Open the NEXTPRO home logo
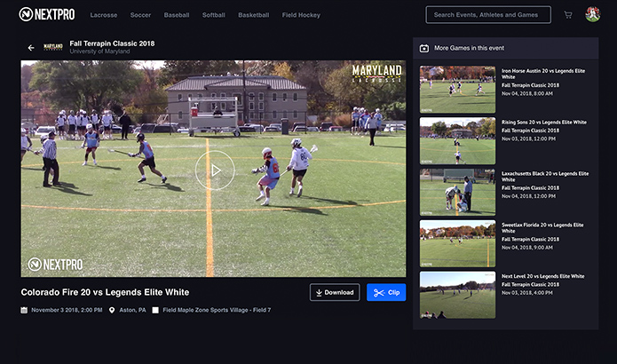The width and height of the screenshot is (617, 364). tap(47, 14)
